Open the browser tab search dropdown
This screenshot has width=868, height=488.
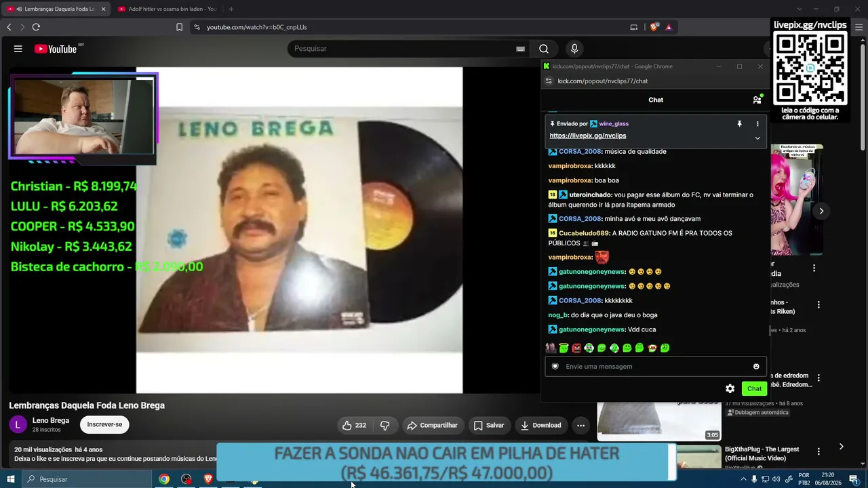[800, 9]
